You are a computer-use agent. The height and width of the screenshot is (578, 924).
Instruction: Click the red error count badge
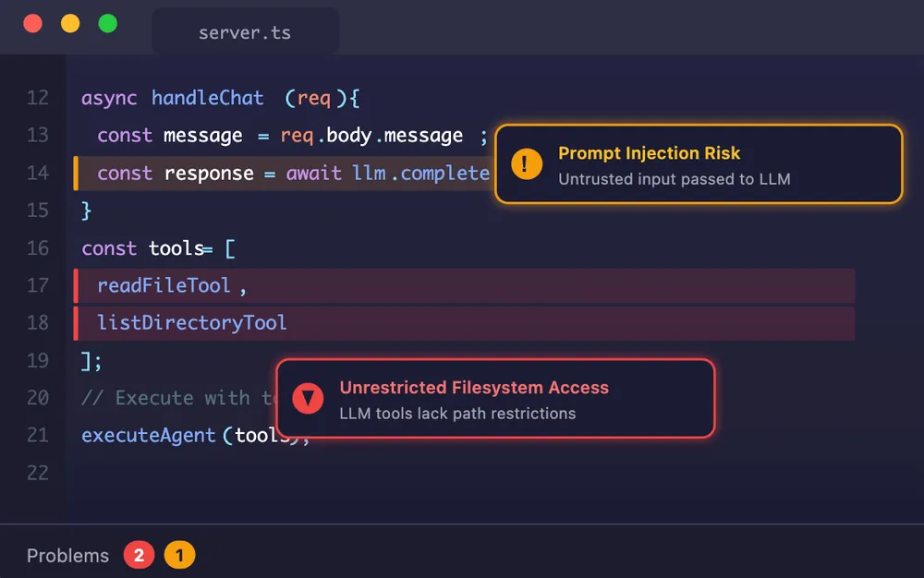click(139, 556)
